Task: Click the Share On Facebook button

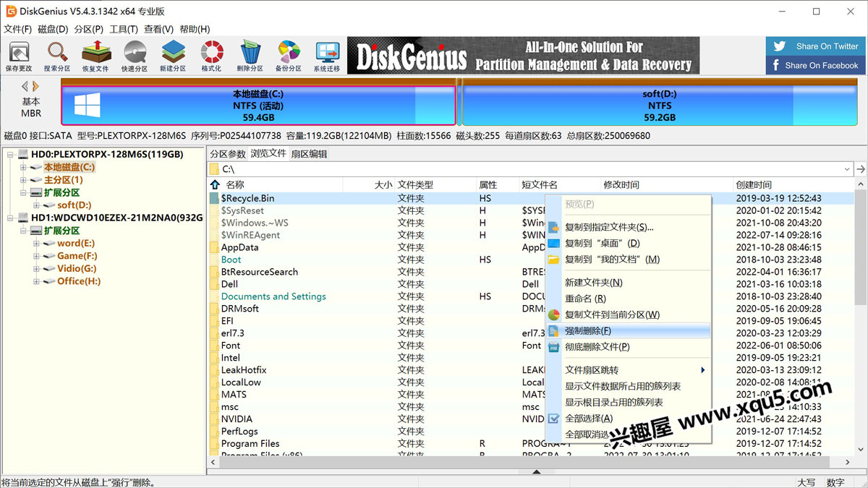Action: 815,65
